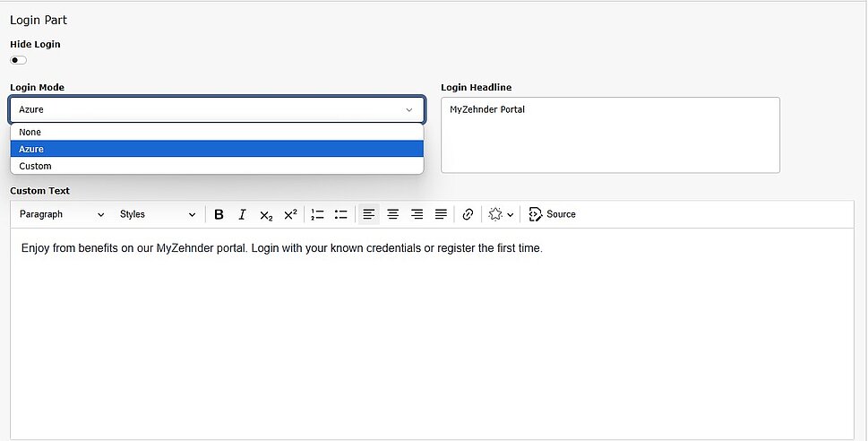Toggle the Hide Login switch
The height and width of the screenshot is (441, 868).
click(x=19, y=60)
